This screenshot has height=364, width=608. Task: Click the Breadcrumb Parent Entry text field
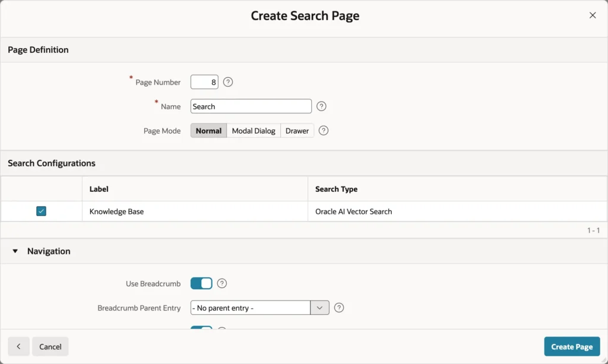coord(251,308)
